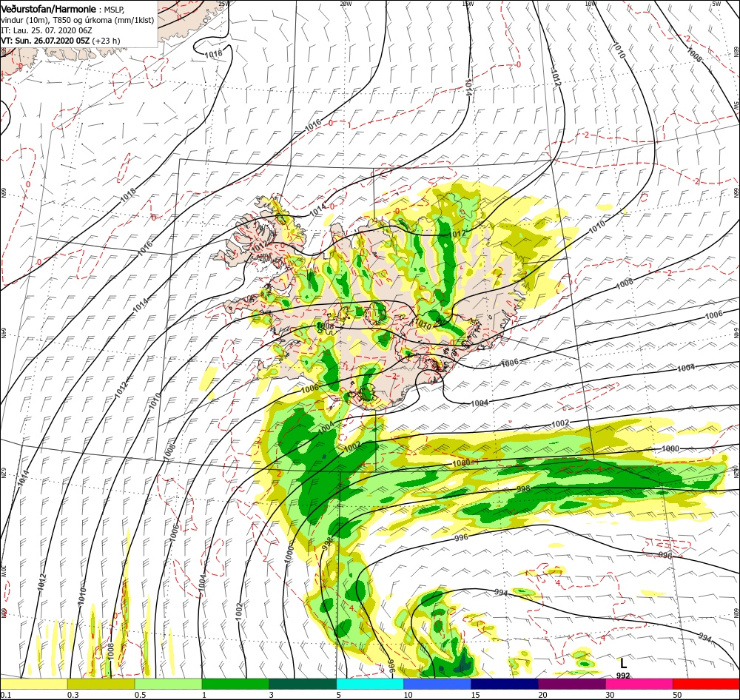Select the red 50 mm legend swatch
This screenshot has width=740, height=700.
tap(706, 684)
